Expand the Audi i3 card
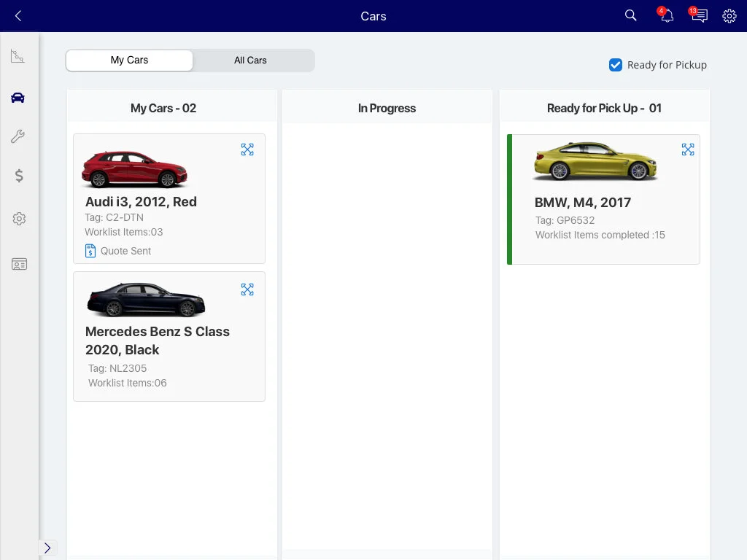Viewport: 747px width, 560px height. pyautogui.click(x=247, y=149)
